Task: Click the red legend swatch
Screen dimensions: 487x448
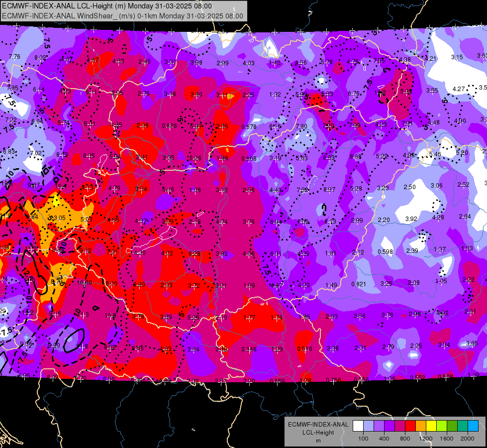Action: click(410, 426)
